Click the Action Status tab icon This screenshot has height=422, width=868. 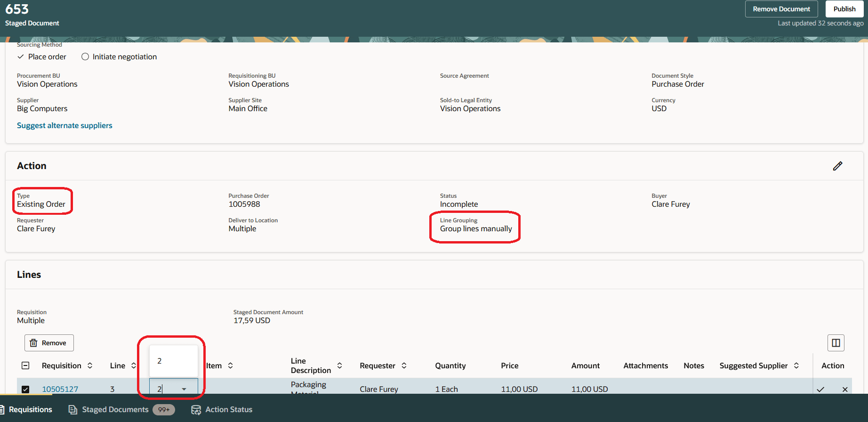tap(196, 410)
